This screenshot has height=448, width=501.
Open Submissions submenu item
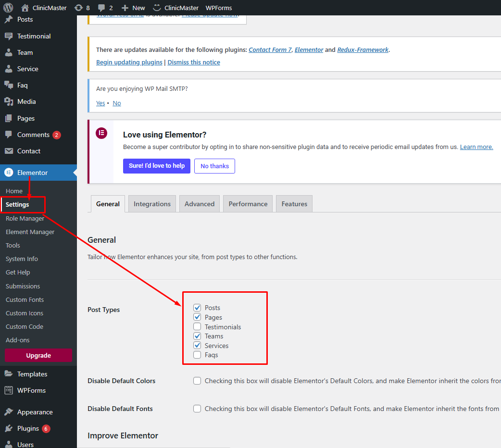pos(23,286)
